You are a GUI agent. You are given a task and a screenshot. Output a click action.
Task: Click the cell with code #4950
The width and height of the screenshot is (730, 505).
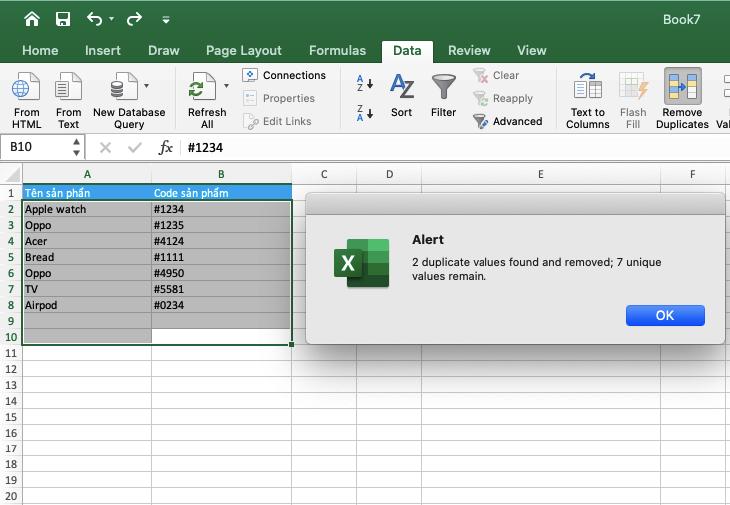click(222, 273)
